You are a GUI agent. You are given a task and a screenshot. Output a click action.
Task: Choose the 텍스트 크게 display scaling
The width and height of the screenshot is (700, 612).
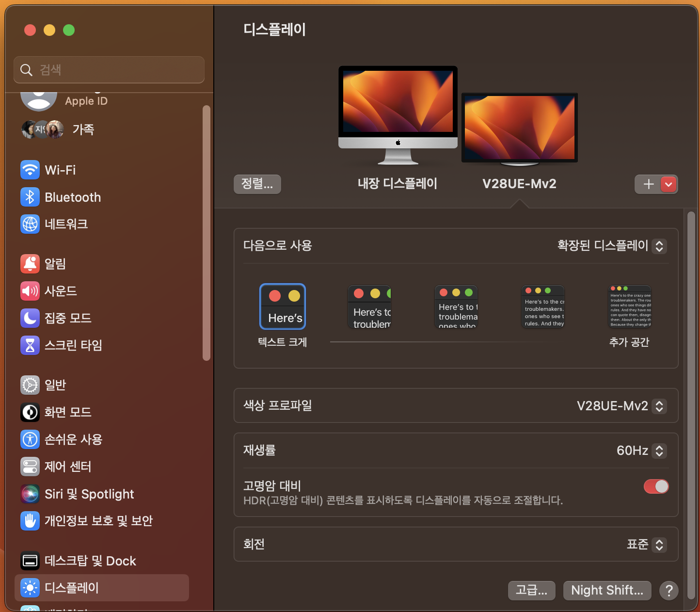tap(283, 306)
